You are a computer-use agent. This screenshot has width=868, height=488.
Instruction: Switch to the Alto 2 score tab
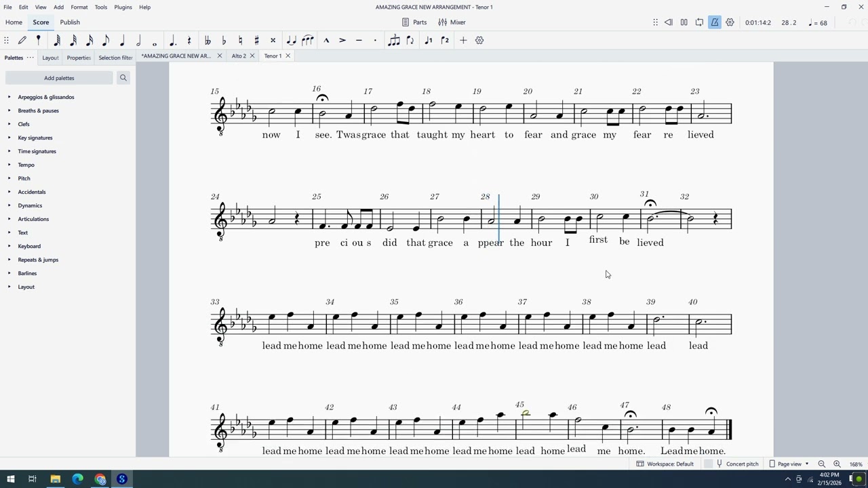point(239,56)
